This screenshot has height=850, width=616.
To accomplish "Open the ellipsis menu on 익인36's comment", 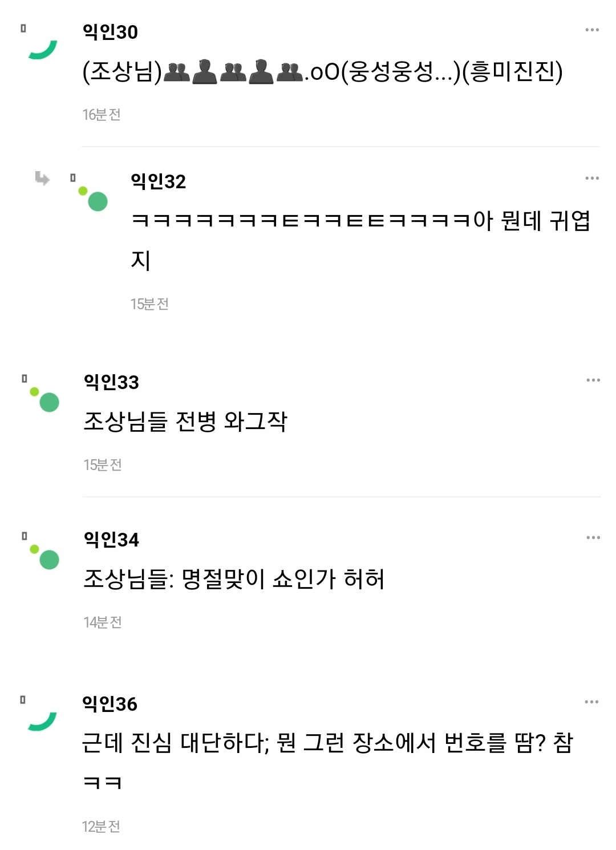I will 591,702.
